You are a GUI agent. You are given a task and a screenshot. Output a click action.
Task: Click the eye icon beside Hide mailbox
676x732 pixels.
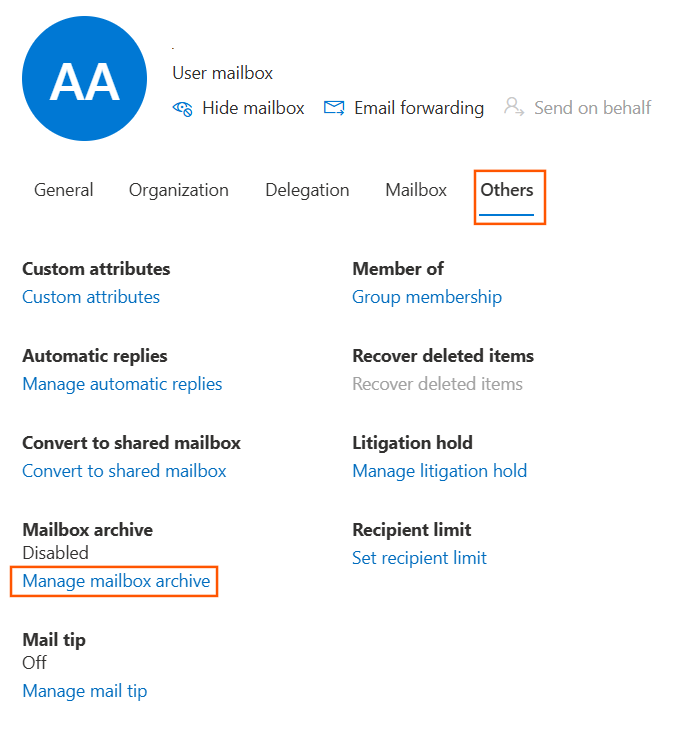tap(182, 108)
